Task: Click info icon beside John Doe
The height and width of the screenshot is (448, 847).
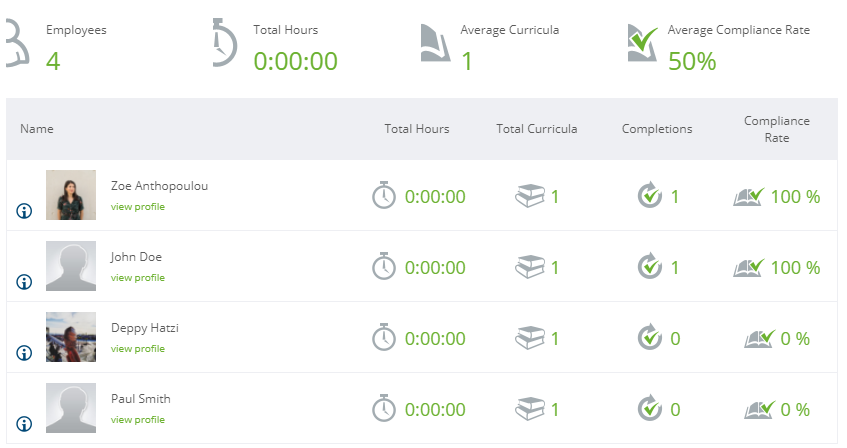Action: pyautogui.click(x=24, y=282)
